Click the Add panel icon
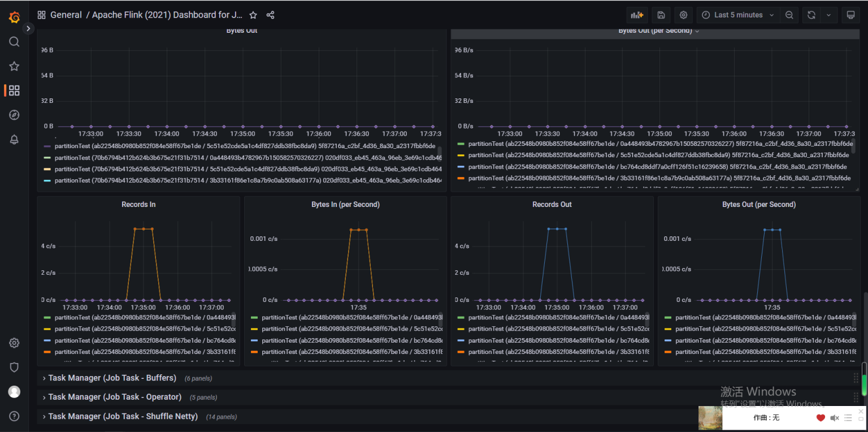 click(x=637, y=15)
